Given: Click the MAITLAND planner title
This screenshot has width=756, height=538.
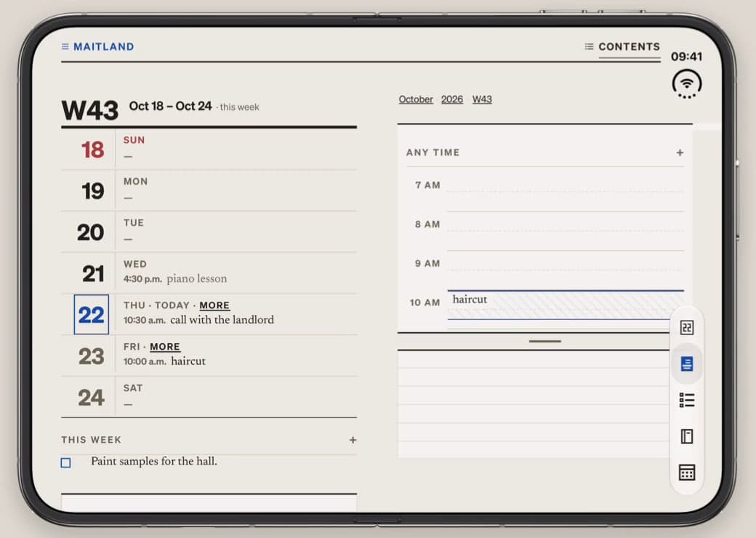Looking at the screenshot, I should click(104, 47).
